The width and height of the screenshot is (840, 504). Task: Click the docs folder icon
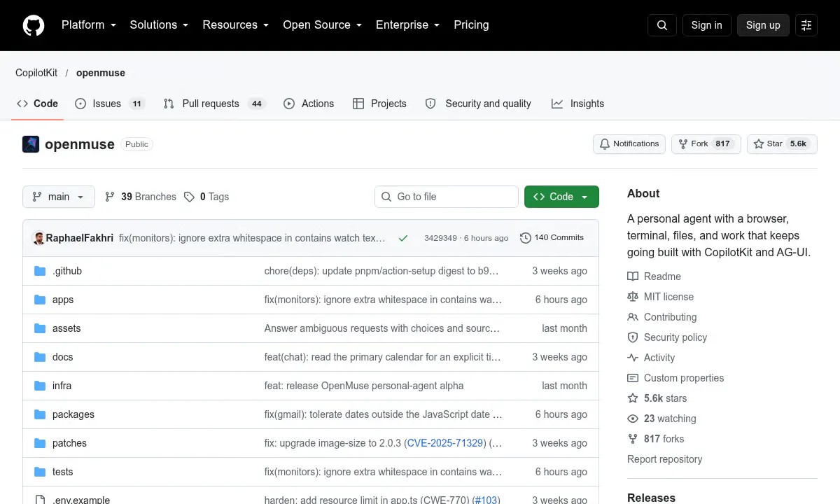(x=40, y=357)
